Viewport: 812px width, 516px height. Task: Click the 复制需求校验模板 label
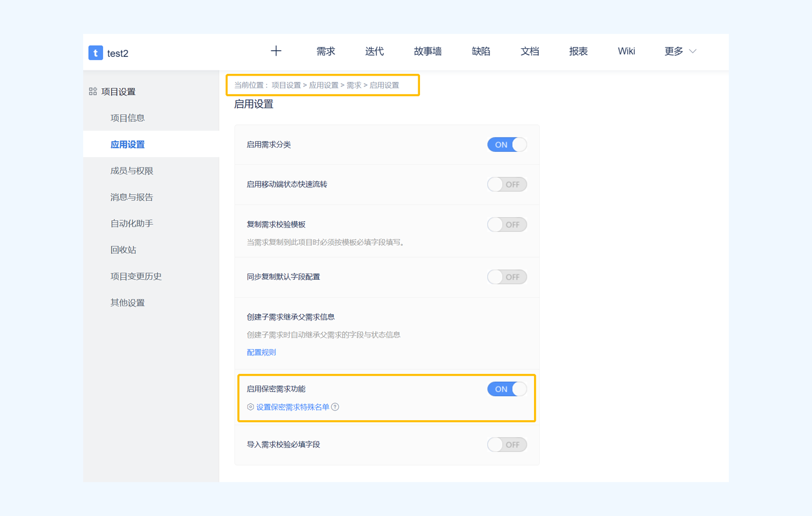tap(276, 225)
